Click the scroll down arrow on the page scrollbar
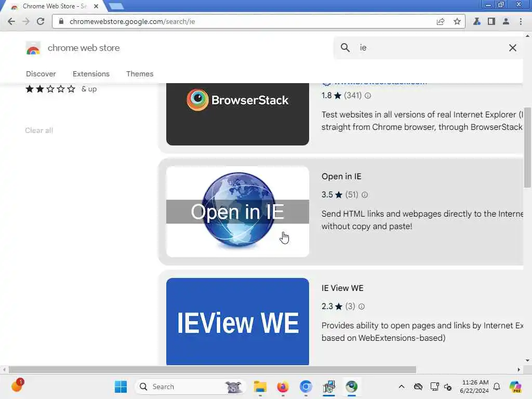Screen dimensions: 532x399 coord(527,361)
